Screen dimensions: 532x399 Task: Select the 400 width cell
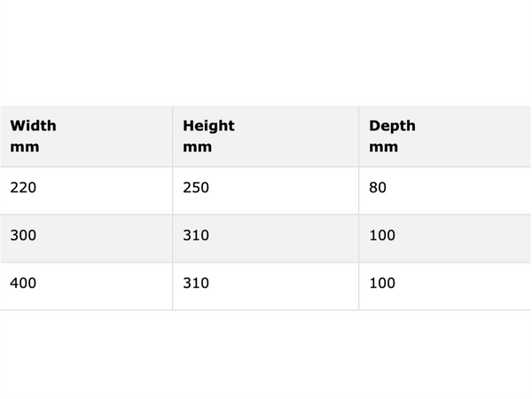tap(86, 286)
